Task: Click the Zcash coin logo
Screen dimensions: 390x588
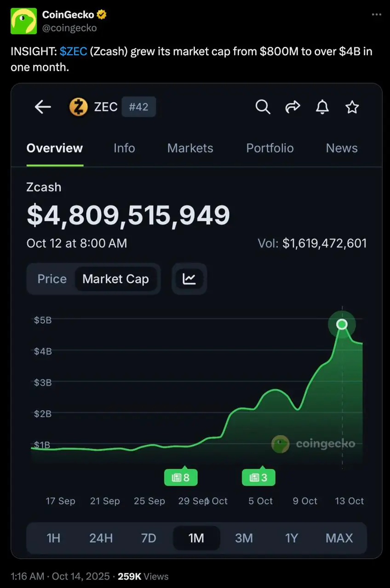Action: (x=78, y=107)
